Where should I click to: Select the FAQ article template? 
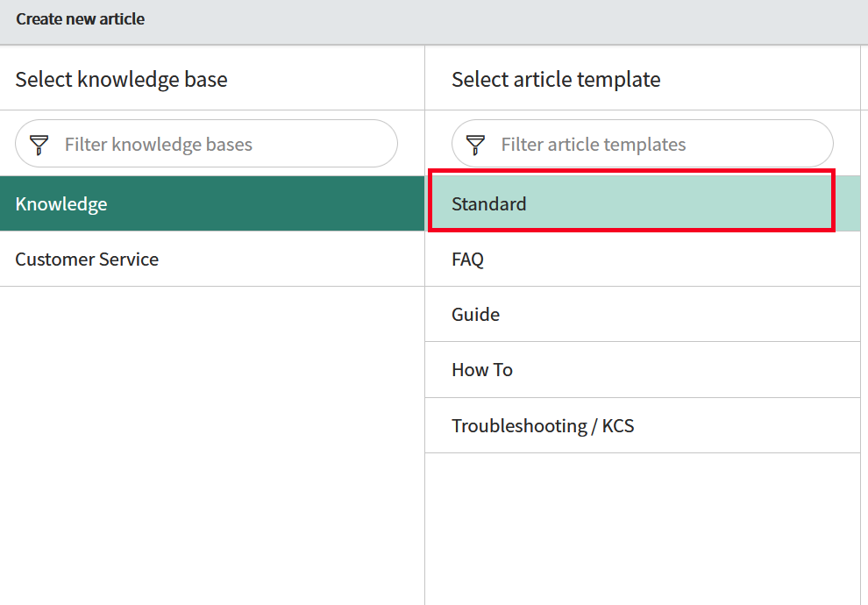click(643, 259)
